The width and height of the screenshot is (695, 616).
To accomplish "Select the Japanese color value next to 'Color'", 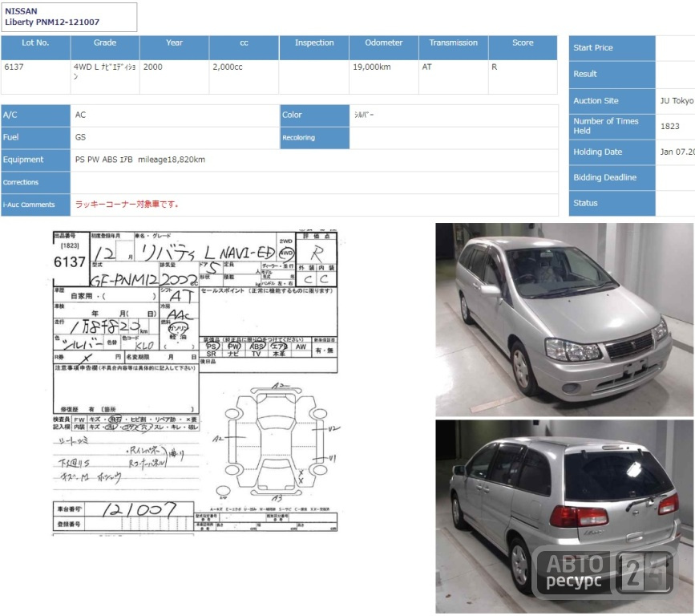I will [x=364, y=115].
